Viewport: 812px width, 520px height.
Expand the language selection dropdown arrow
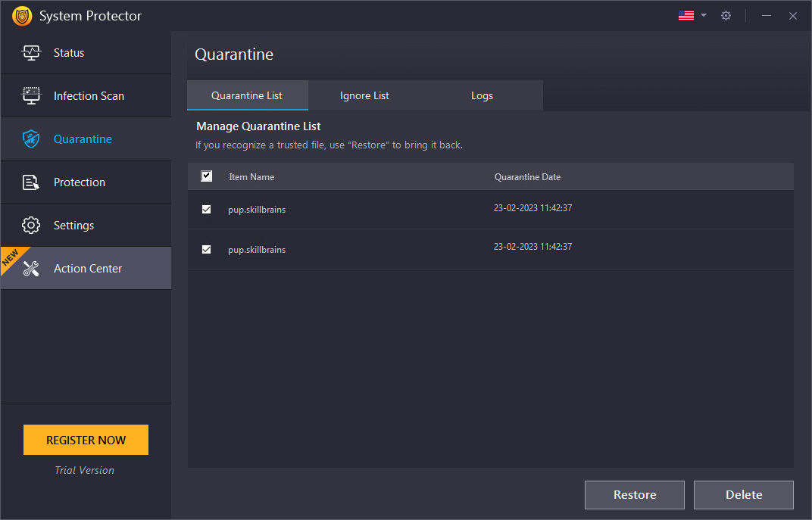[703, 14]
